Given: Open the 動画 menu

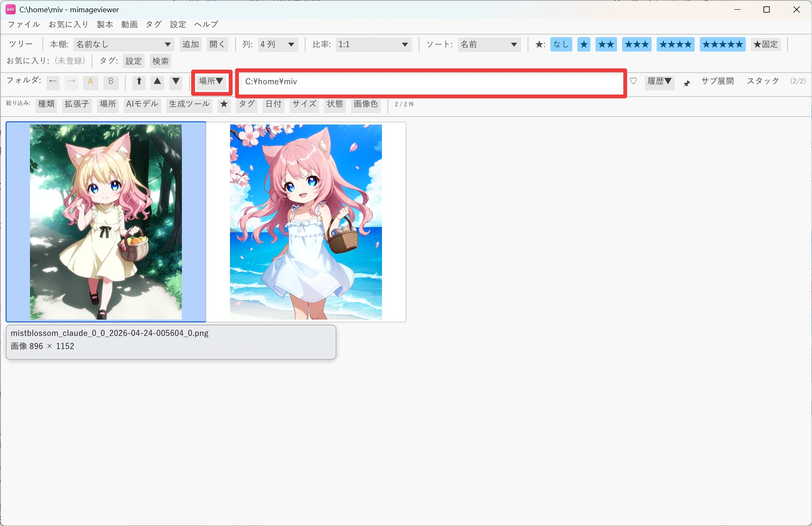Looking at the screenshot, I should pos(130,24).
